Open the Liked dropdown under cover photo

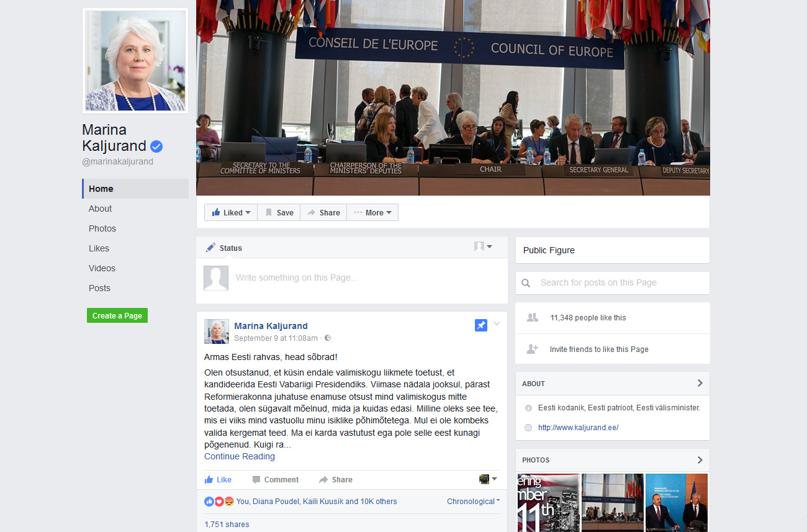click(231, 212)
